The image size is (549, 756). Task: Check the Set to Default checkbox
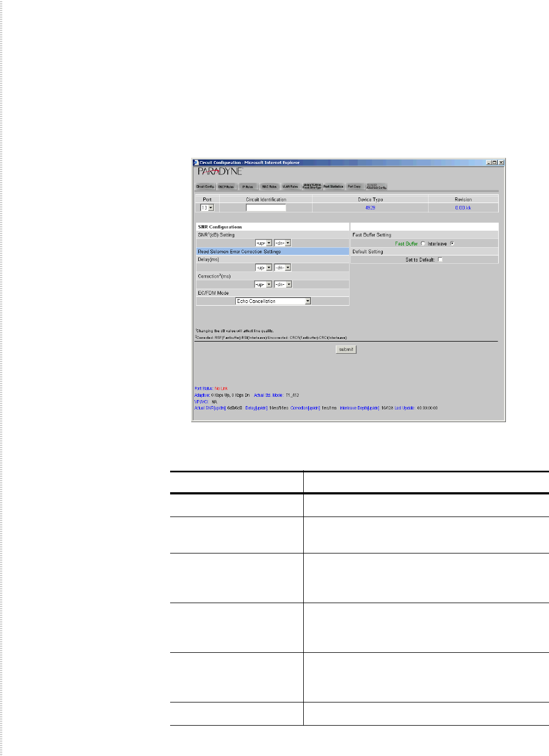click(x=440, y=260)
